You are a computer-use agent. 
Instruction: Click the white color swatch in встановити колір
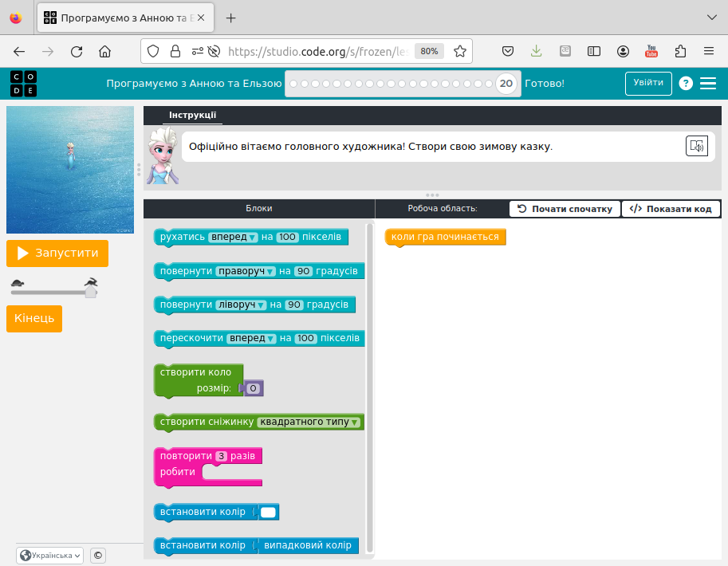point(268,512)
